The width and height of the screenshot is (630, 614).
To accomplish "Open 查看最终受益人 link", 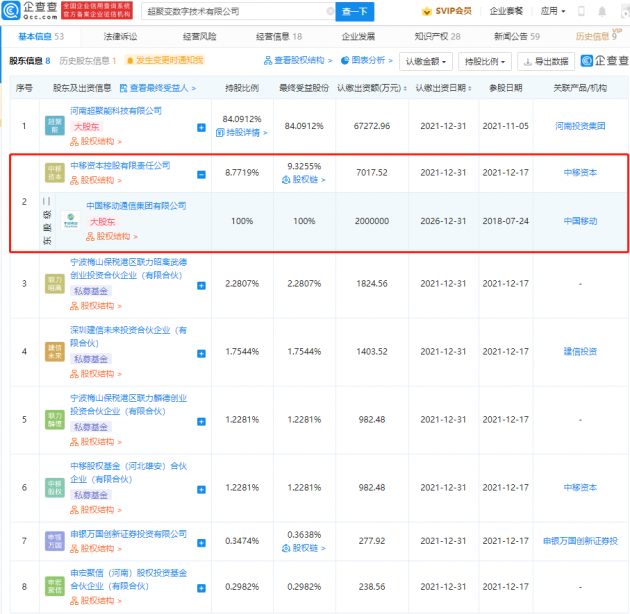I will coord(158,88).
